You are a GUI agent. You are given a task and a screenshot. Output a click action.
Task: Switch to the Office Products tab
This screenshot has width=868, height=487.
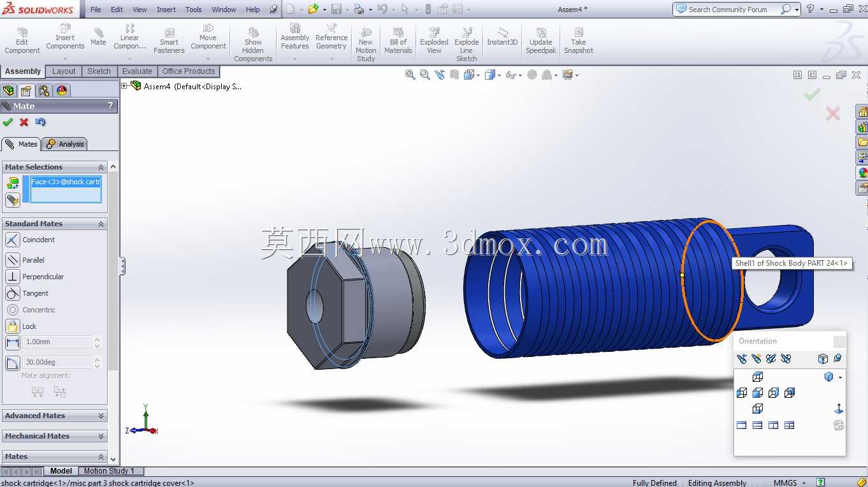pyautogui.click(x=189, y=71)
